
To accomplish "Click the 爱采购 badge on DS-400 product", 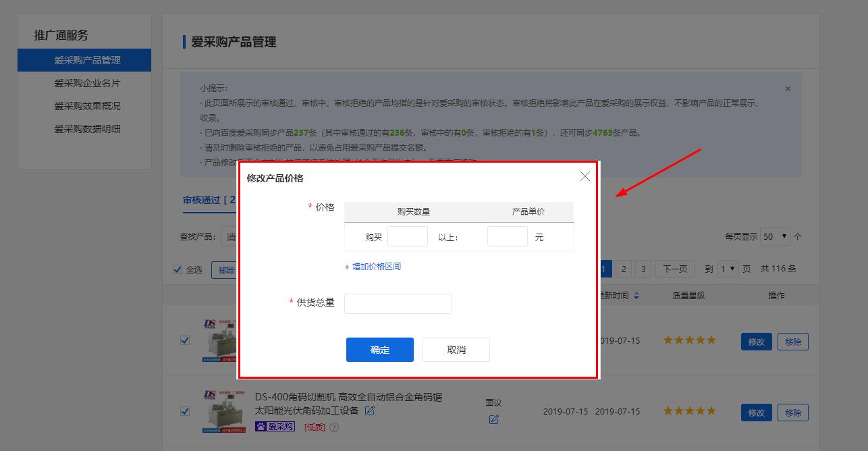I will point(275,427).
